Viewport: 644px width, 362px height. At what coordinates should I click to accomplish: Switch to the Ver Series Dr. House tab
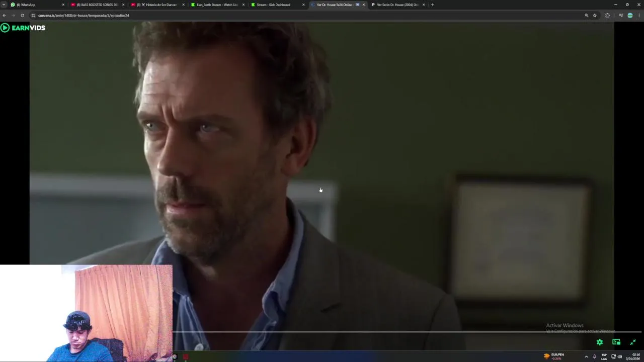(397, 5)
